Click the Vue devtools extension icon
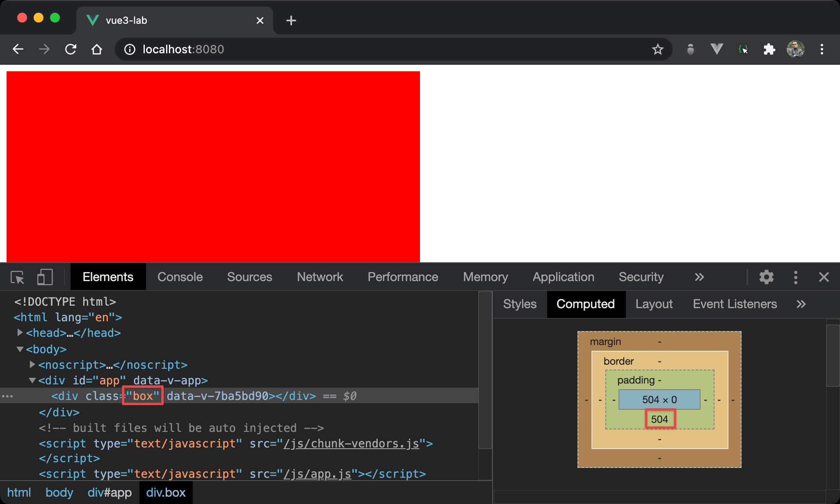The height and width of the screenshot is (504, 840). click(717, 50)
